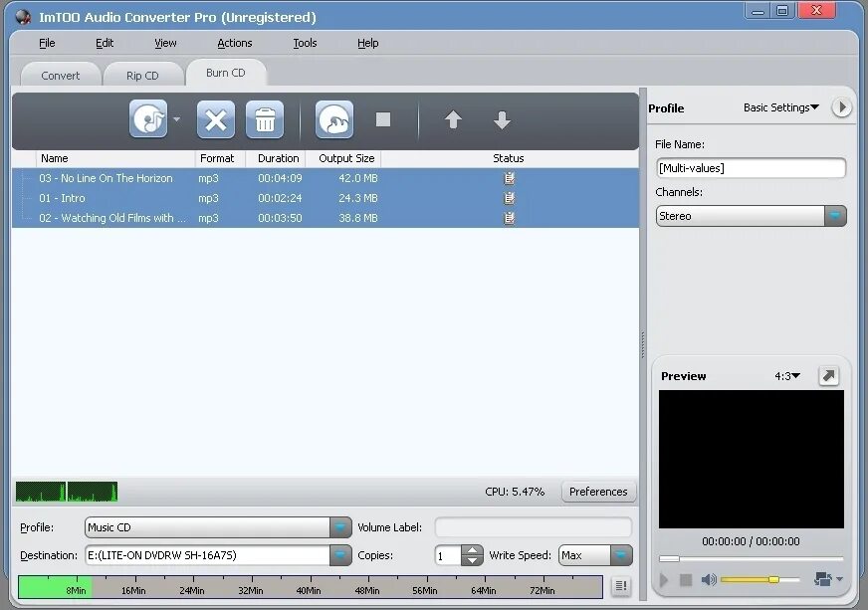This screenshot has width=868, height=610.
Task: Switch to the Convert tab
Action: [61, 76]
